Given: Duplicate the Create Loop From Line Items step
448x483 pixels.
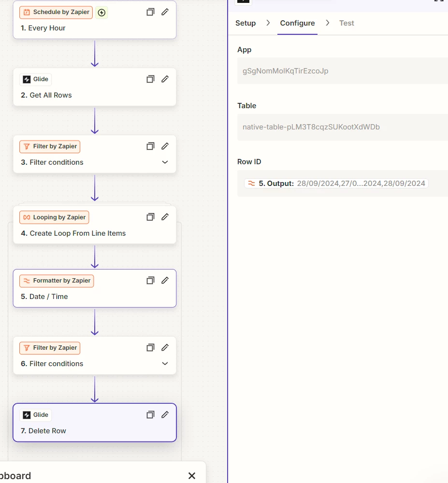Looking at the screenshot, I should 150,217.
